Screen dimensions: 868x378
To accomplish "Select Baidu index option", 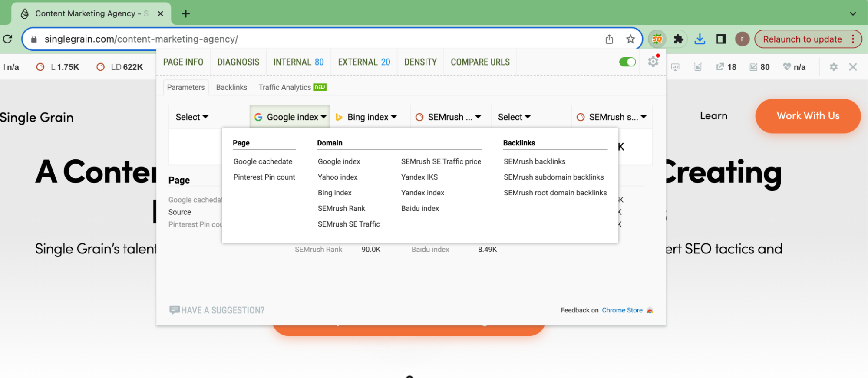I will pos(420,208).
